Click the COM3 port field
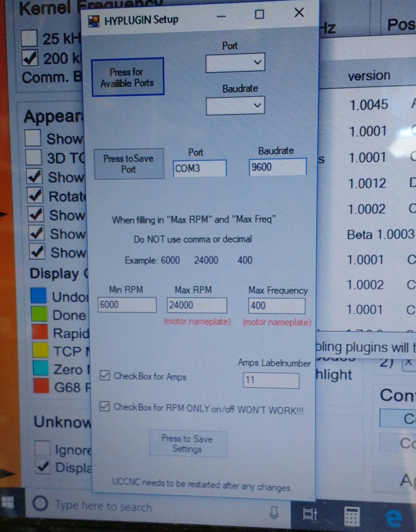Screen dimensions: 416x532 [200, 168]
